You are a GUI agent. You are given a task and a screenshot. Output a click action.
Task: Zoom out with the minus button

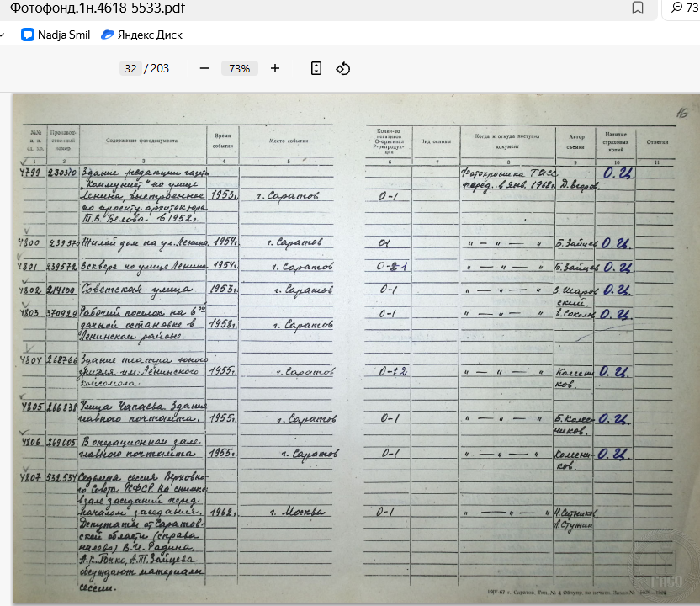204,68
